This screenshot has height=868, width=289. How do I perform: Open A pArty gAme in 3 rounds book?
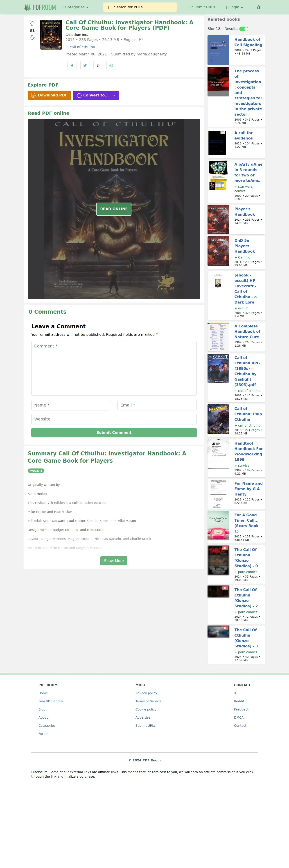click(x=248, y=173)
